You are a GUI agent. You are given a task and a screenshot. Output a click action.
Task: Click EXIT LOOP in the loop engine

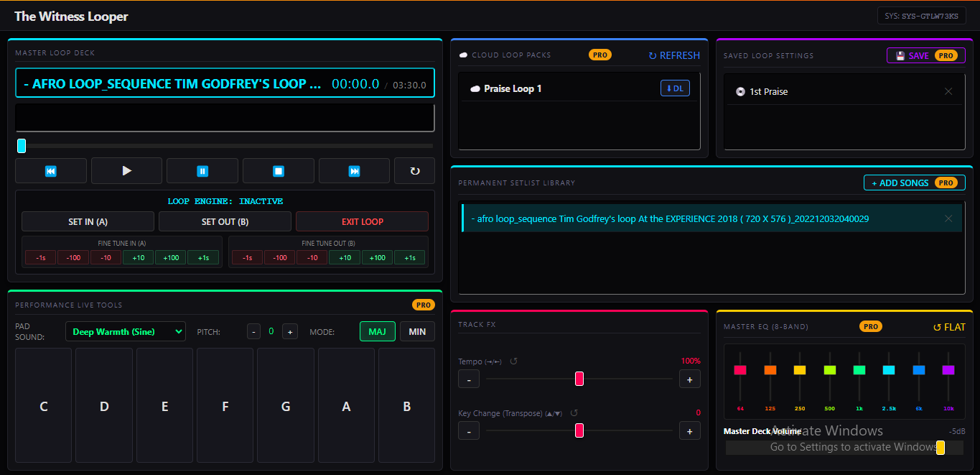click(x=362, y=221)
